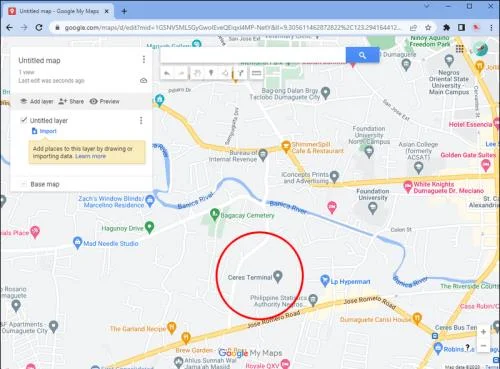Select the hand pan tool
Image resolution: width=500 pixels, height=369 pixels.
197,73
